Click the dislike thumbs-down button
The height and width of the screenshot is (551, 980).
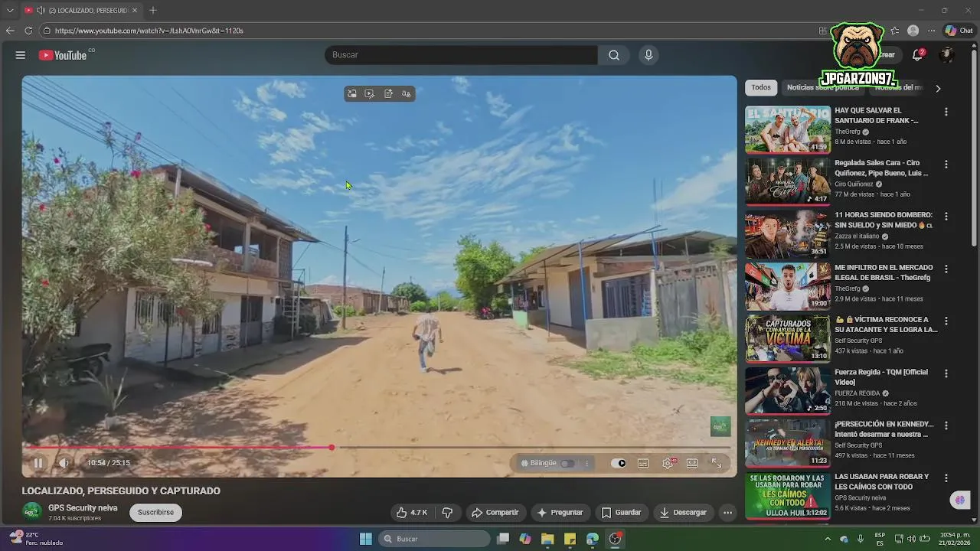[447, 513]
